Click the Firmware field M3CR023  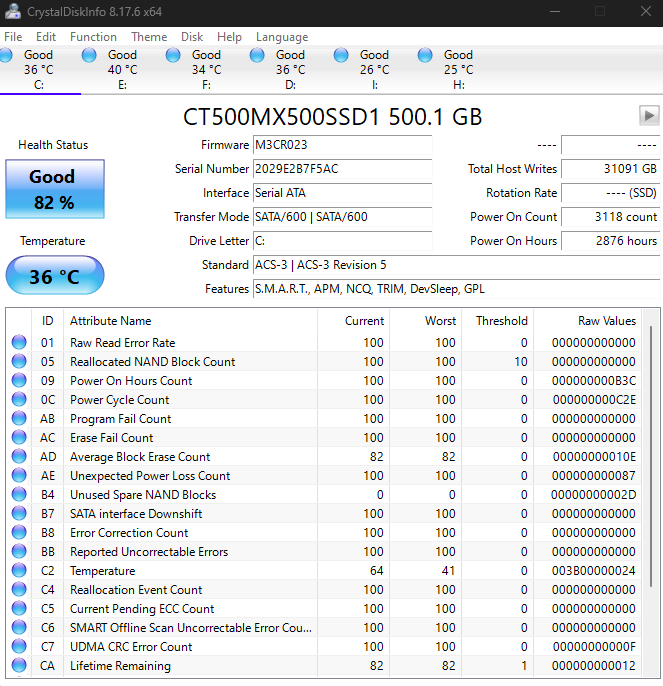pos(343,145)
